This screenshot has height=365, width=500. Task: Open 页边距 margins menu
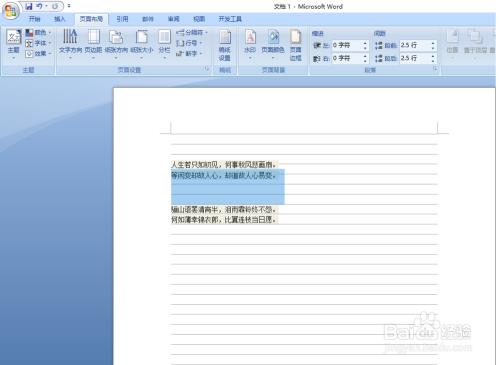point(93,44)
